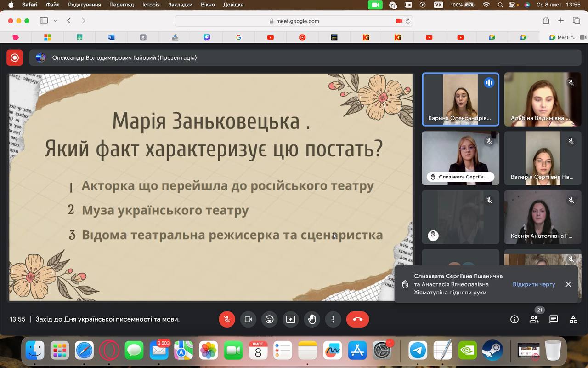Open the participants list icon
The image size is (588, 368).
pyautogui.click(x=534, y=319)
